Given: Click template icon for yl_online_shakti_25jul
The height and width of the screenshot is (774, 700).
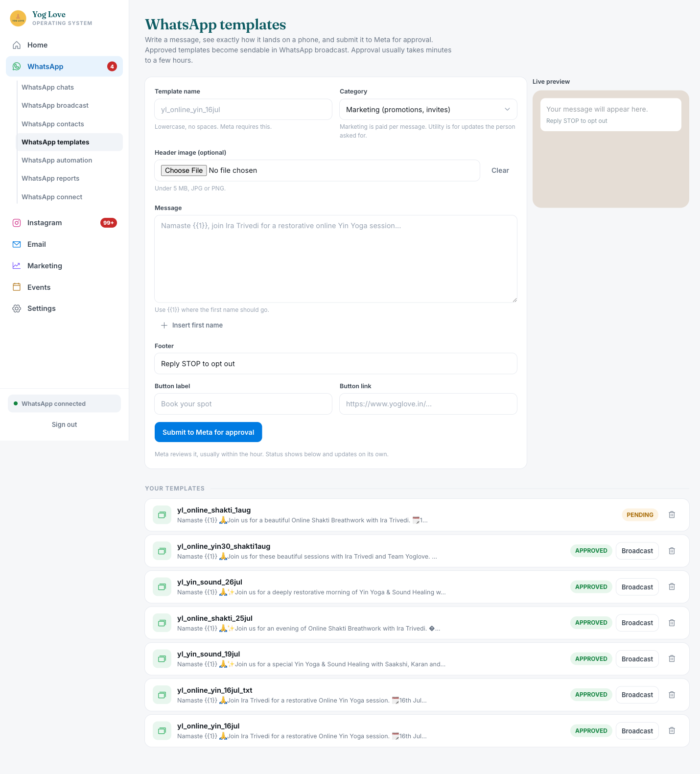Looking at the screenshot, I should pyautogui.click(x=162, y=623).
